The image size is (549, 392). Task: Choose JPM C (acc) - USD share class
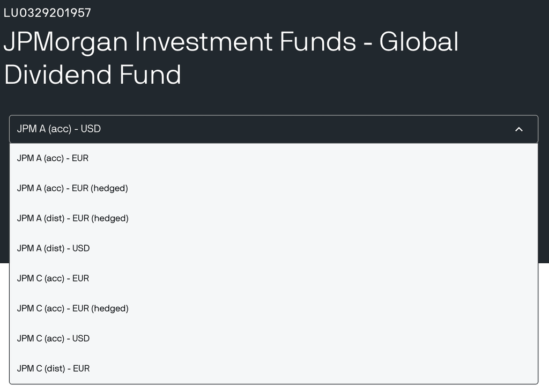pos(54,338)
